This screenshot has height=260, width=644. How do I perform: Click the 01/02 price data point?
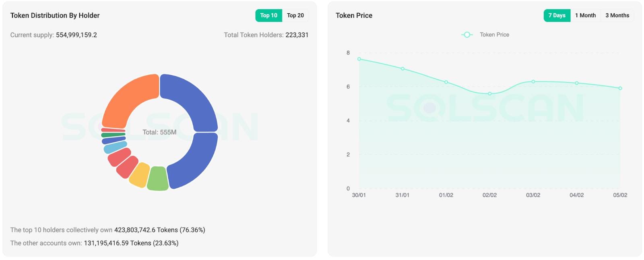click(446, 82)
